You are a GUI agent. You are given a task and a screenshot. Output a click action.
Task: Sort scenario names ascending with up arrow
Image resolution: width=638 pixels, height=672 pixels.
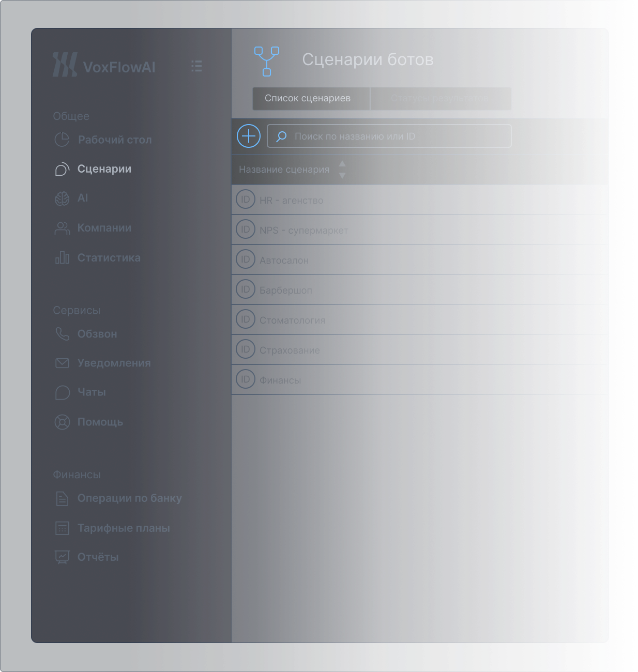pos(342,164)
